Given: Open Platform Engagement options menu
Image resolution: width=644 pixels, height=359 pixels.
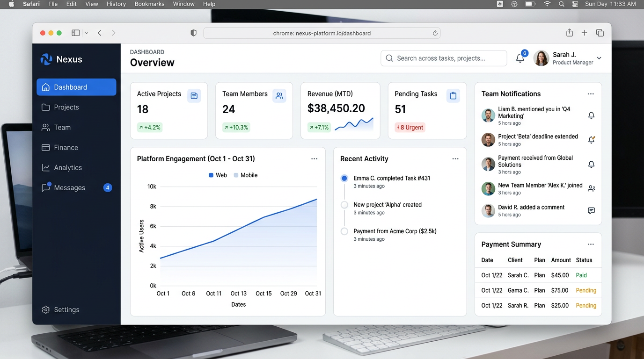Looking at the screenshot, I should (314, 159).
